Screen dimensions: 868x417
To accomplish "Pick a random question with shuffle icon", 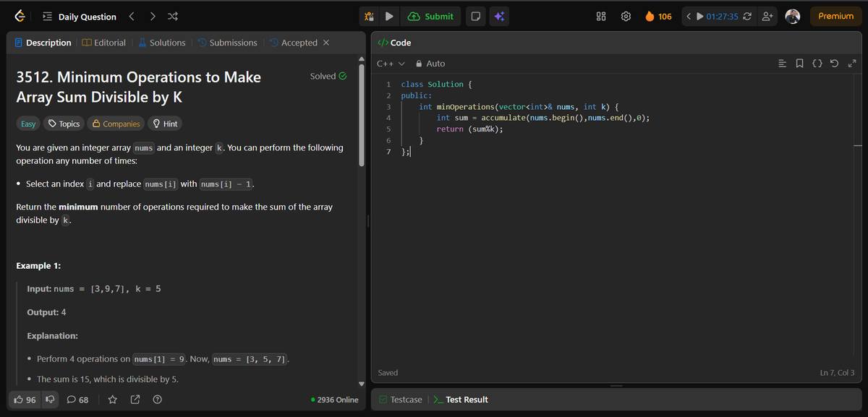I will (x=173, y=17).
